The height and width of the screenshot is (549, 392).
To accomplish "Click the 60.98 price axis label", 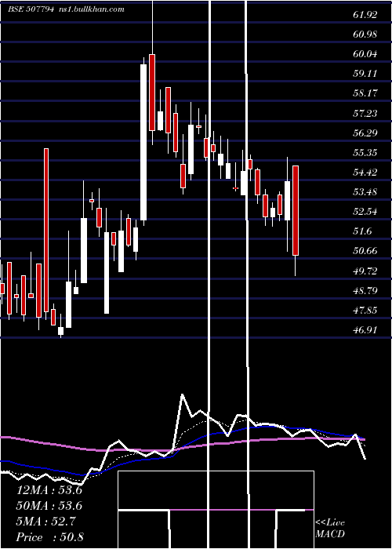I will tap(365, 35).
